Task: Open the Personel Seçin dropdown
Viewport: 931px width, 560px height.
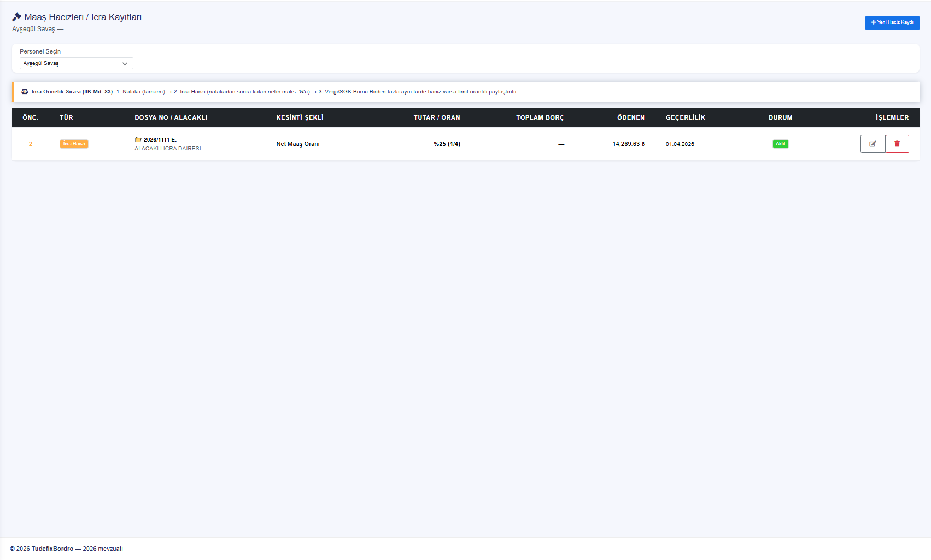Action: click(x=77, y=63)
